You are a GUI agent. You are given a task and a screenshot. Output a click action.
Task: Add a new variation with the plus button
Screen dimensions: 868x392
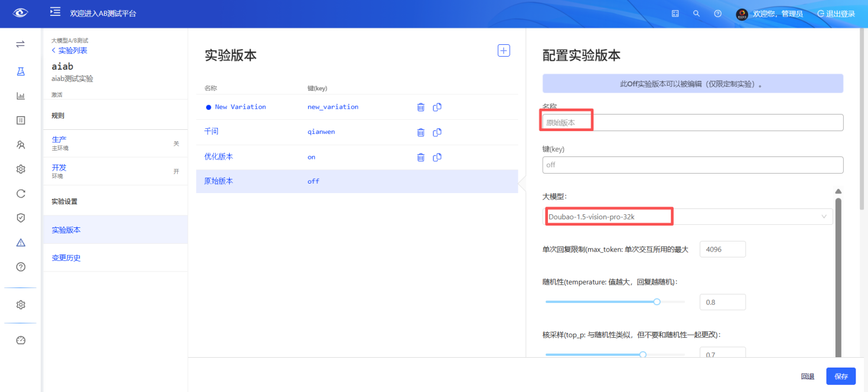coord(503,50)
